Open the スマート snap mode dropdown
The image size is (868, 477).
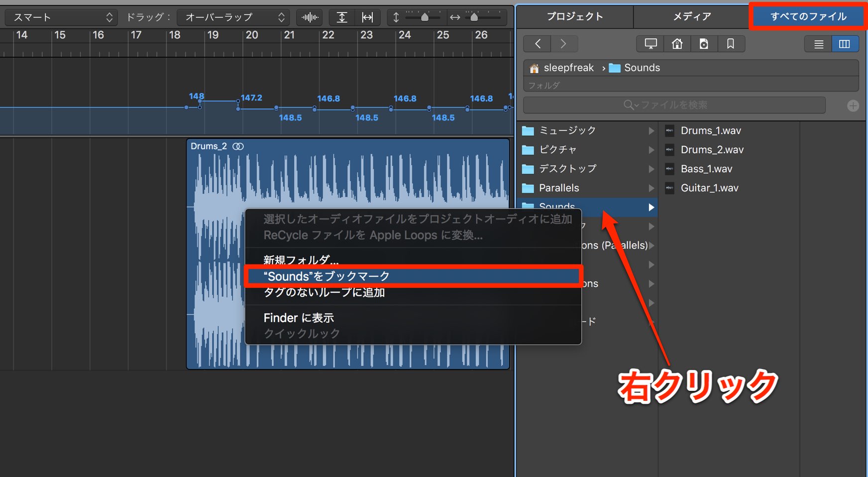click(x=61, y=17)
